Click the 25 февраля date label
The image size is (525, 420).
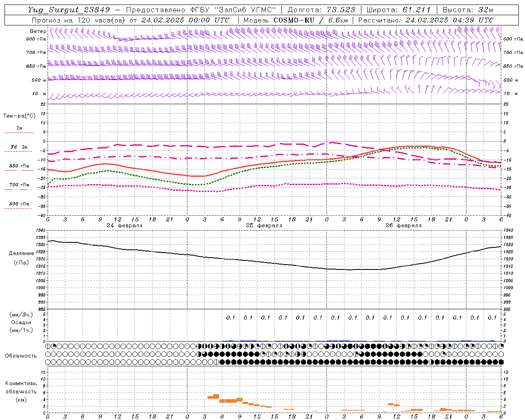pos(264,226)
